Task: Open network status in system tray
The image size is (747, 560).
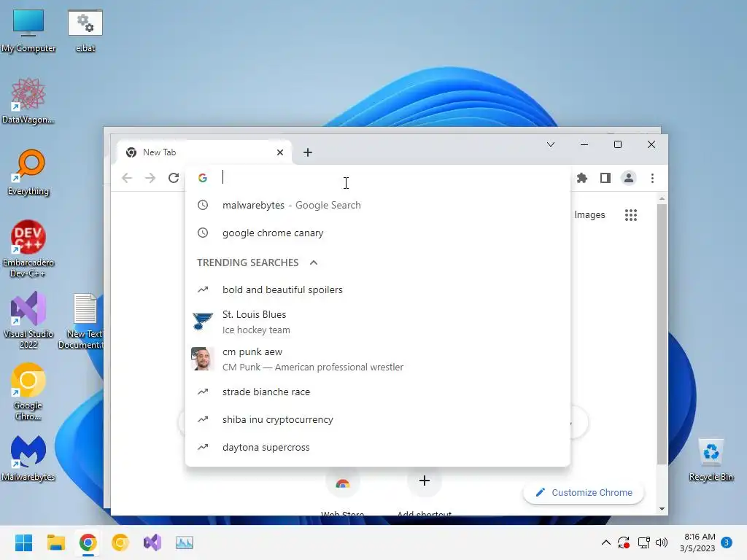Action: (x=643, y=542)
